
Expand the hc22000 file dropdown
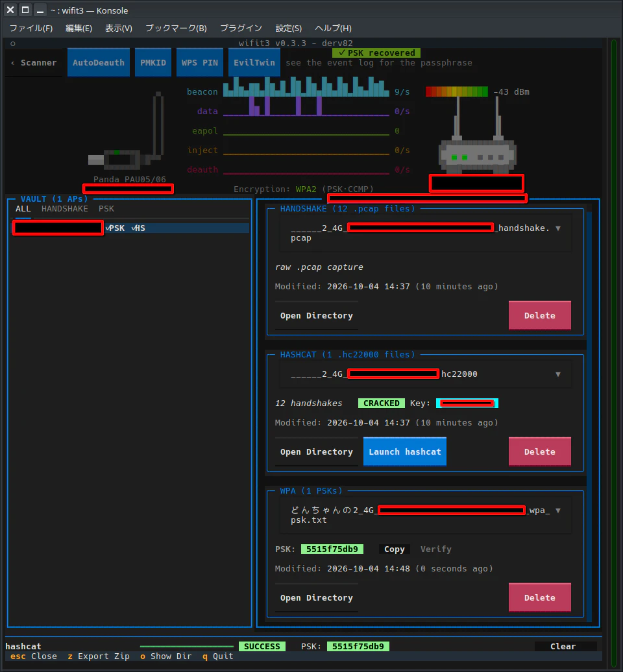coord(558,374)
